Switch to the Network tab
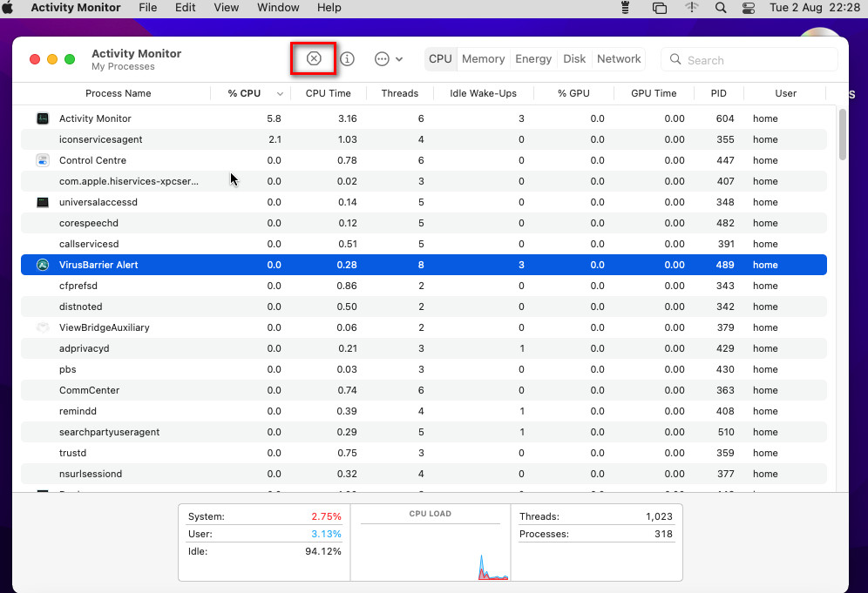Viewport: 868px width, 593px height. 619,58
